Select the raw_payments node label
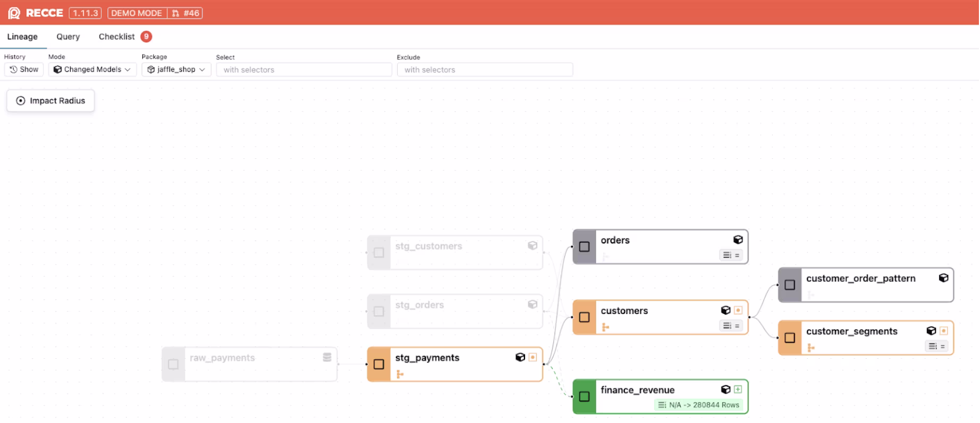The width and height of the screenshot is (980, 423). pyautogui.click(x=222, y=358)
